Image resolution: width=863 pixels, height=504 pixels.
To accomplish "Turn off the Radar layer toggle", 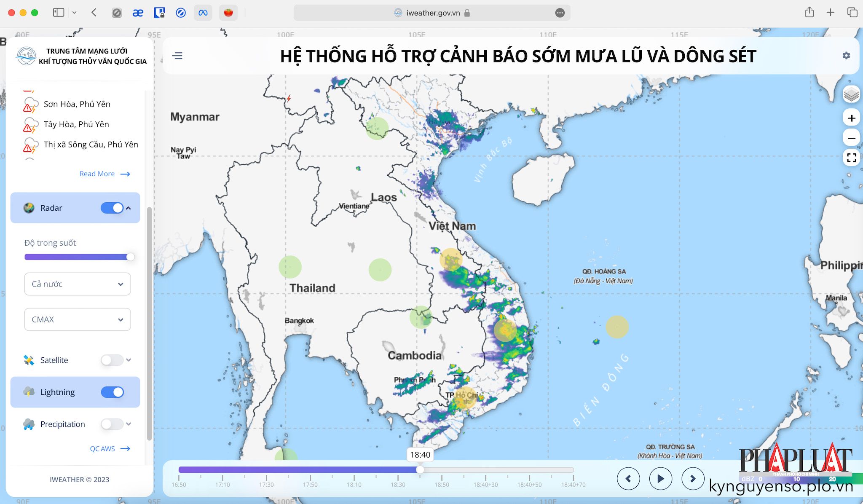I will (x=113, y=208).
